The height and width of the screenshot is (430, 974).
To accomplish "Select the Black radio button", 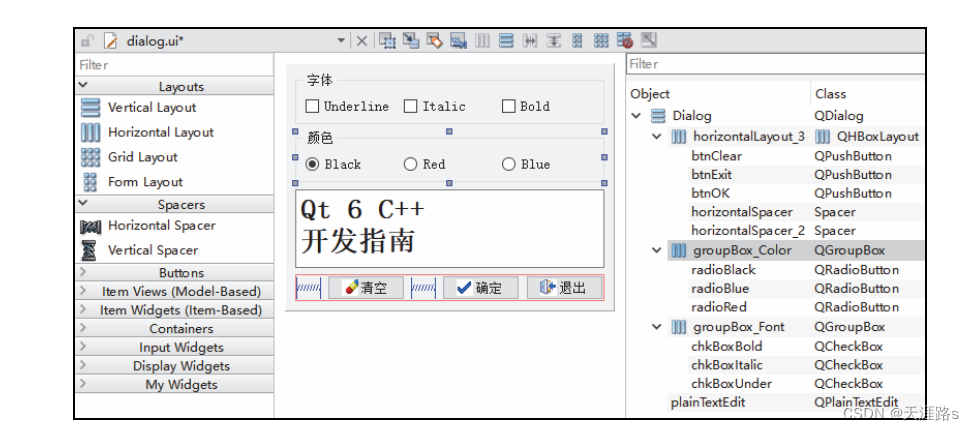I will click(312, 164).
